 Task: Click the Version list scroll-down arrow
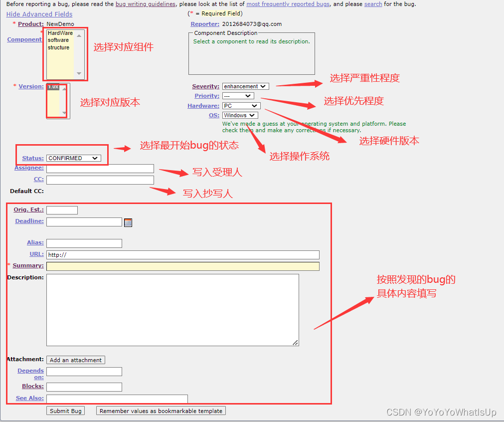64,113
